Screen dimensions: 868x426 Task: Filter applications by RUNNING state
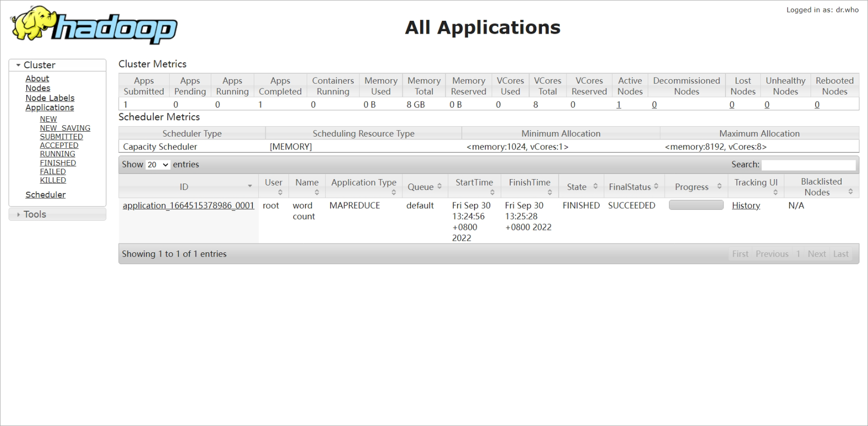tap(57, 154)
